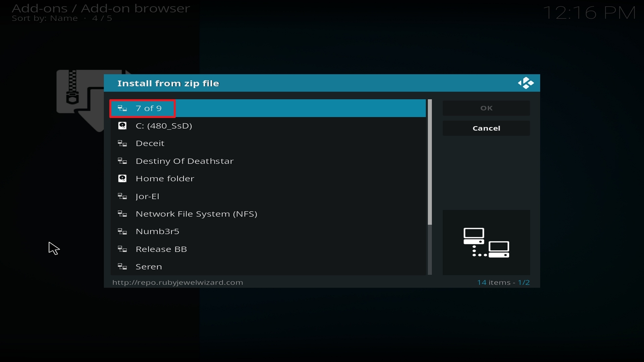Click the network icon beside Jor-El

click(x=122, y=196)
